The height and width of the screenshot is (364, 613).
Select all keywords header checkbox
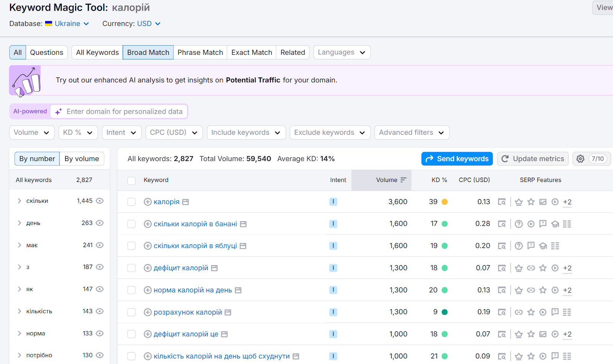[x=131, y=180]
